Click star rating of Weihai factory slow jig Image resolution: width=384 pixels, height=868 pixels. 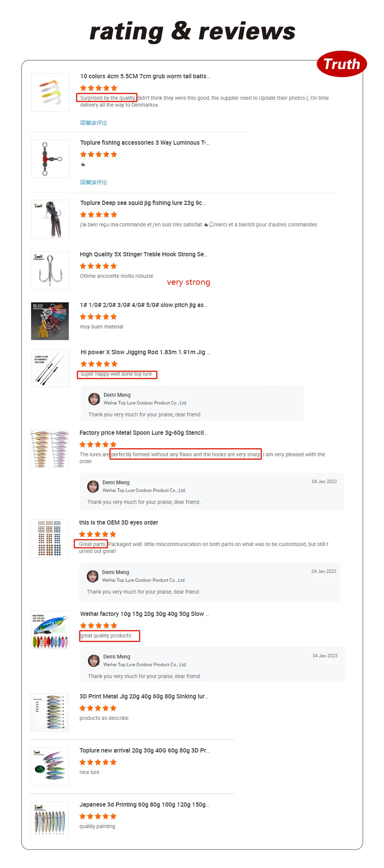pyautogui.click(x=99, y=625)
